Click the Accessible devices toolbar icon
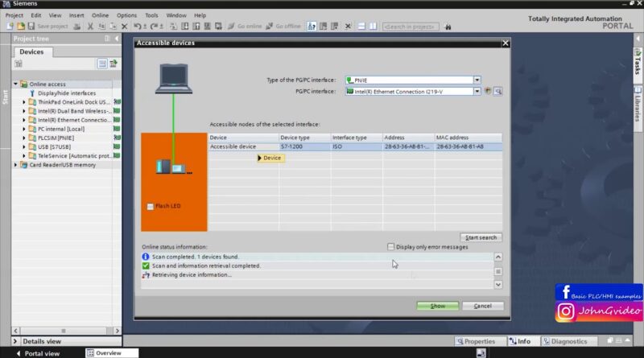Viewport: 644px width, 358px height. [x=312, y=27]
